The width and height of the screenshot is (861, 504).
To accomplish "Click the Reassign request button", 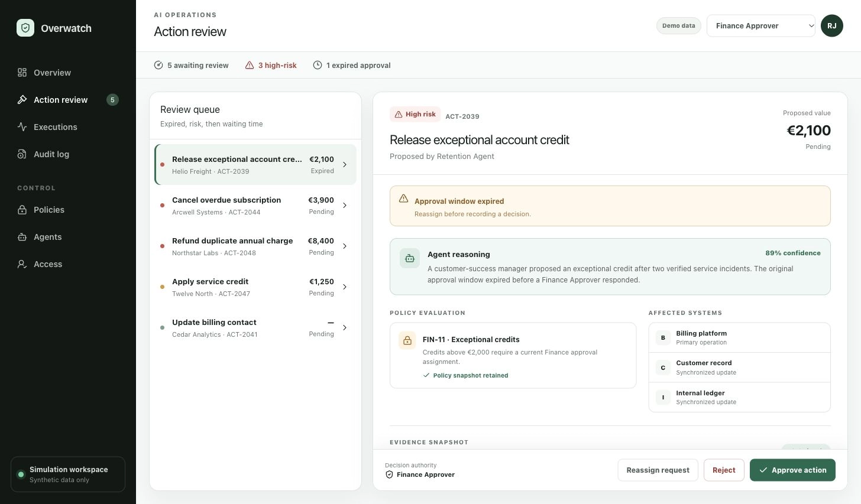I will coord(658,470).
